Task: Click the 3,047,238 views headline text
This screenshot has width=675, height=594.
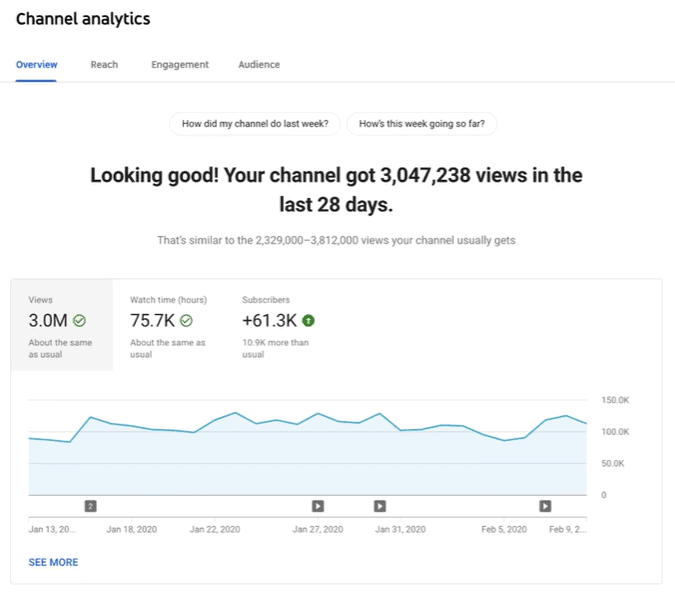Action: 336,190
